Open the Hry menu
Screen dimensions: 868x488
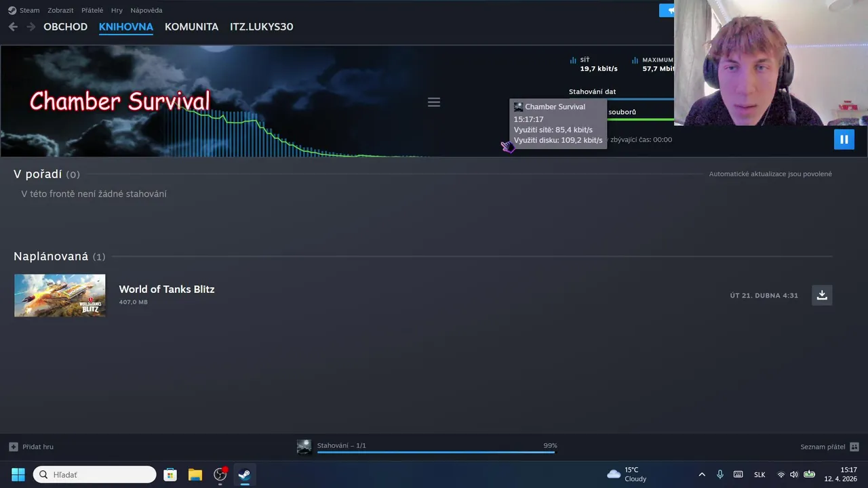(x=117, y=10)
